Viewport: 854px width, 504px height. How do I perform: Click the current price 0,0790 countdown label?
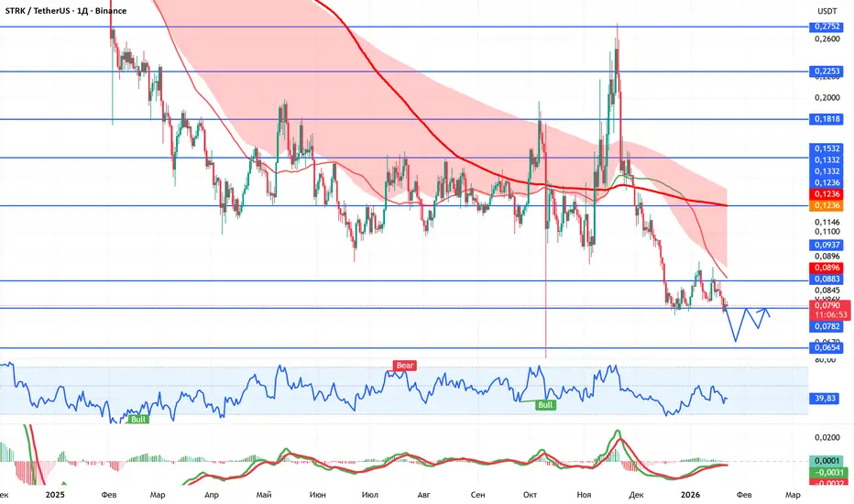[829, 310]
